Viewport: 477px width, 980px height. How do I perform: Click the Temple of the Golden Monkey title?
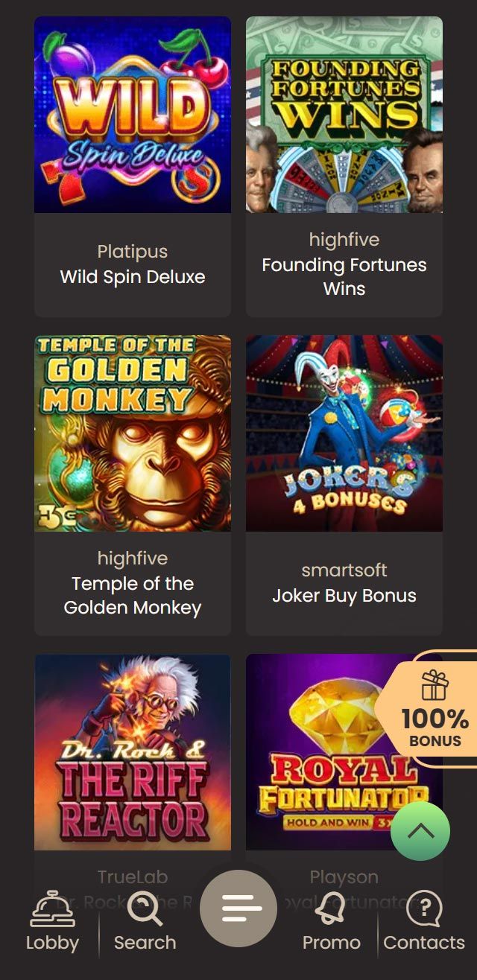point(133,595)
